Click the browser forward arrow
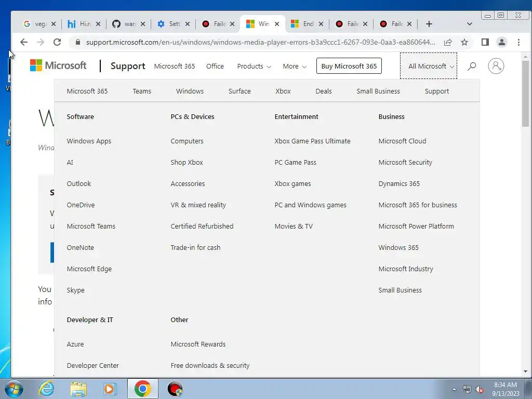532x399 pixels. pos(41,42)
